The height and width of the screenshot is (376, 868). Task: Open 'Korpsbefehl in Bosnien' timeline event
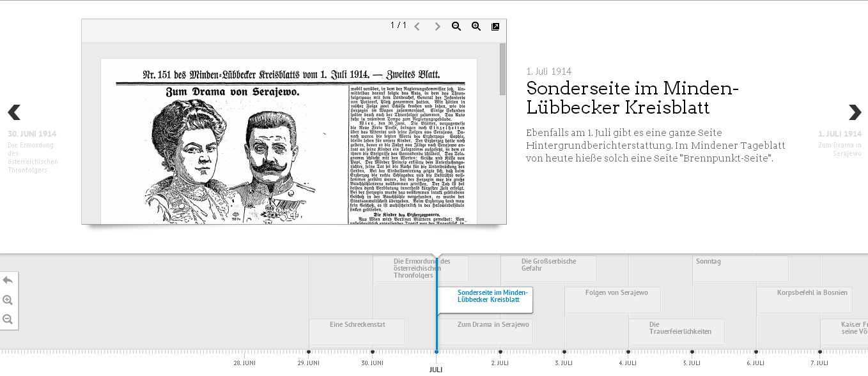click(805, 300)
